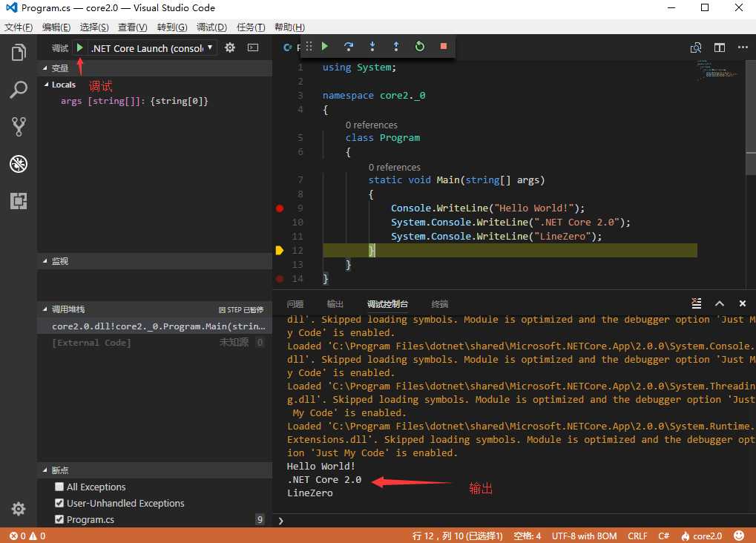This screenshot has height=543, width=756.
Task: Clear the debug console output
Action: click(x=696, y=303)
